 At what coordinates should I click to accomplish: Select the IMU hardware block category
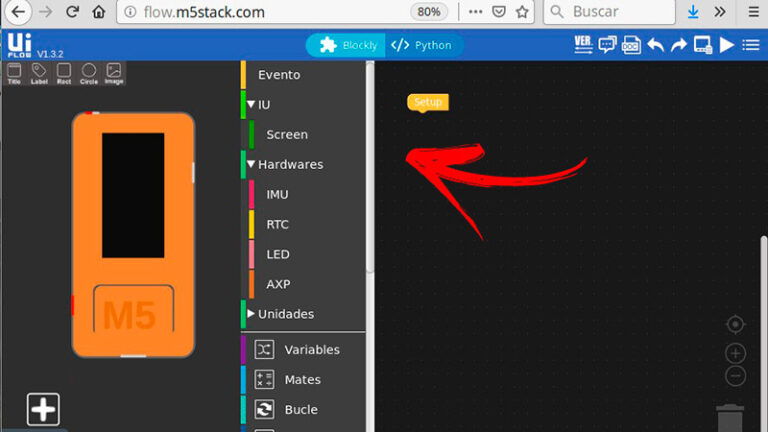click(x=277, y=194)
